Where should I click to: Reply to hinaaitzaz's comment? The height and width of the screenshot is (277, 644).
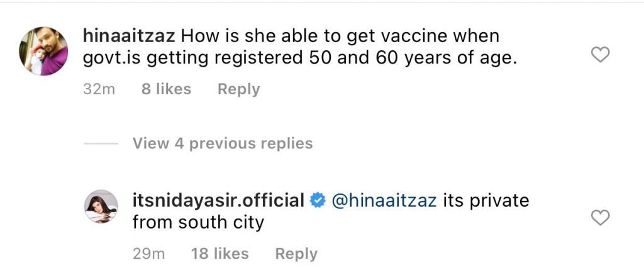click(x=238, y=90)
